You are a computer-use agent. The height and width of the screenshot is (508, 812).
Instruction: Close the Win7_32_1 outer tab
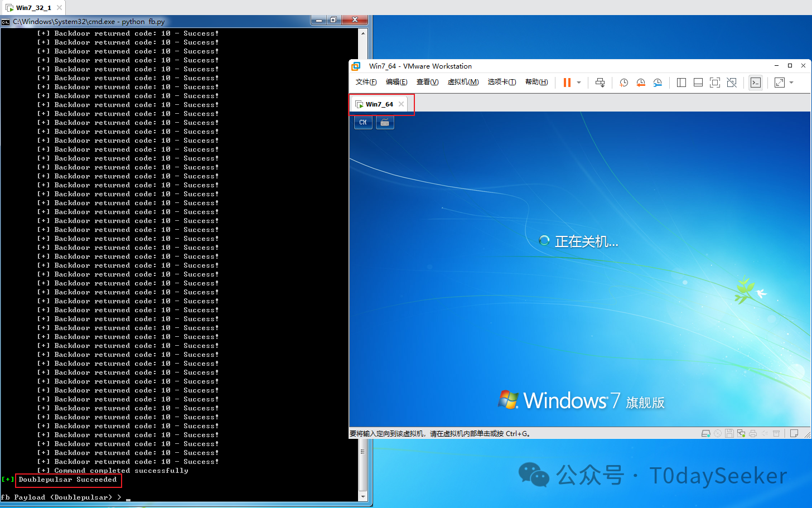pyautogui.click(x=60, y=8)
